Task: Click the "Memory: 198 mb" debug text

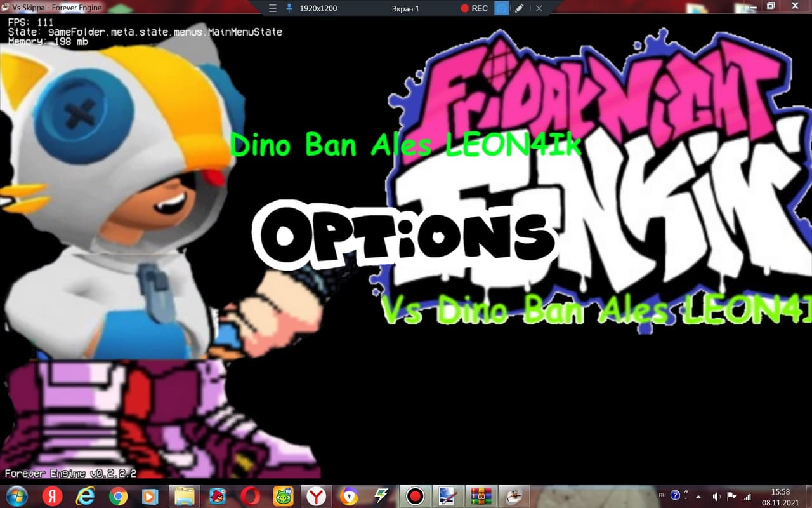Action: (48, 41)
